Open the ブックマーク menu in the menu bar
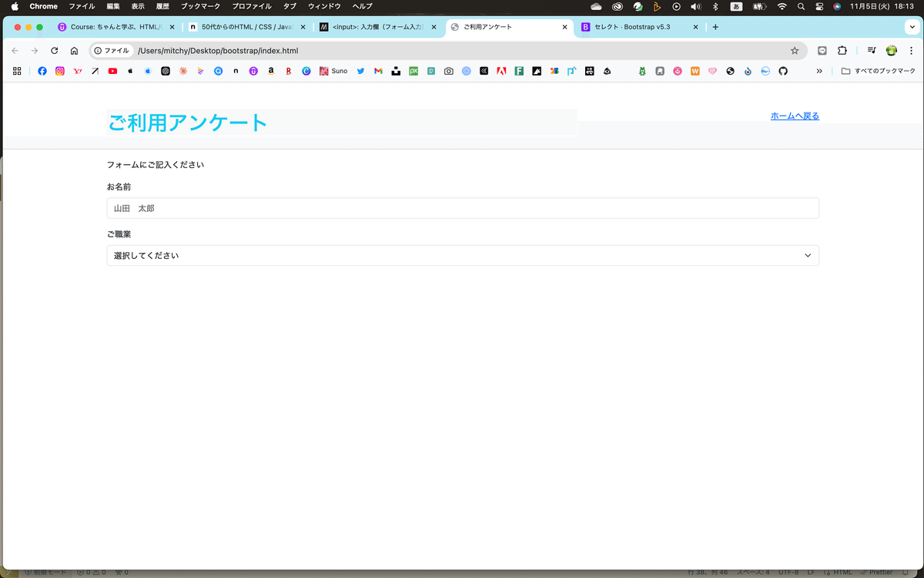This screenshot has width=924, height=578. point(199,6)
